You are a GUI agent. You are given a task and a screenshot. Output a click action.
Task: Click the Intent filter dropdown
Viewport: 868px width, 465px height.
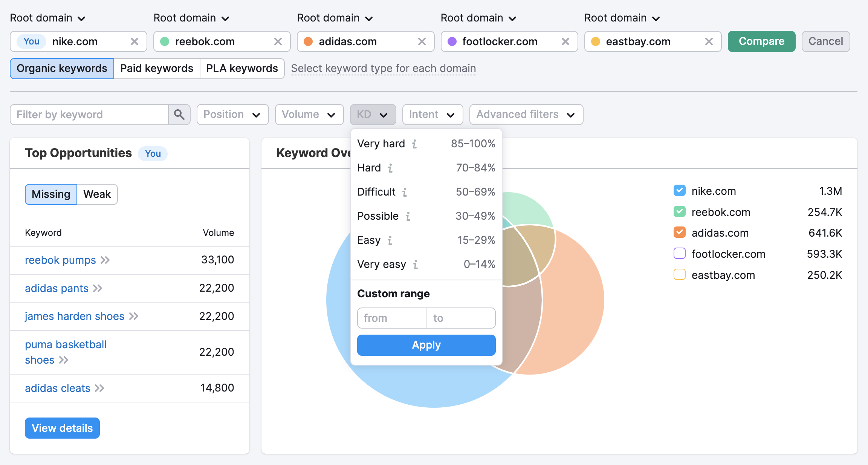point(431,114)
